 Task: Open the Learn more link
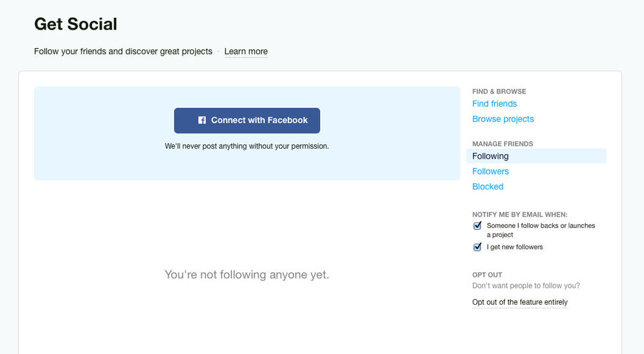point(246,51)
